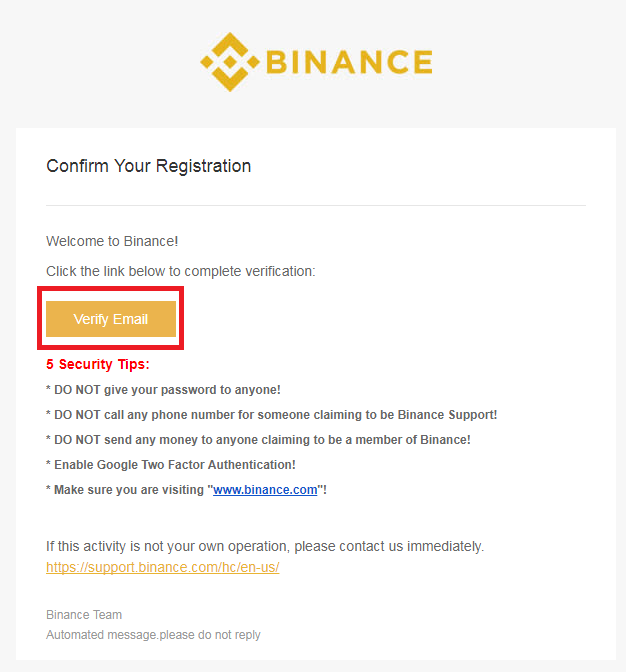Open the www.binance.com link
626x672 pixels.
pos(265,490)
